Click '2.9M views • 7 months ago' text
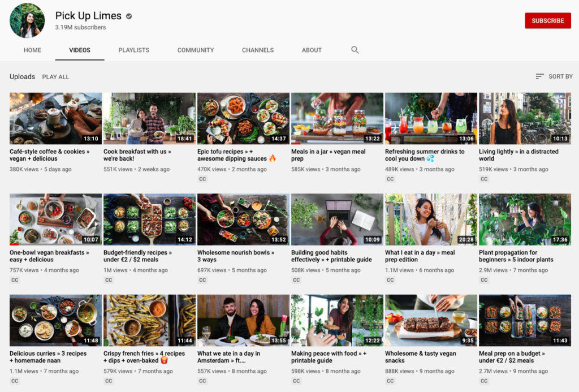 pyautogui.click(x=513, y=270)
